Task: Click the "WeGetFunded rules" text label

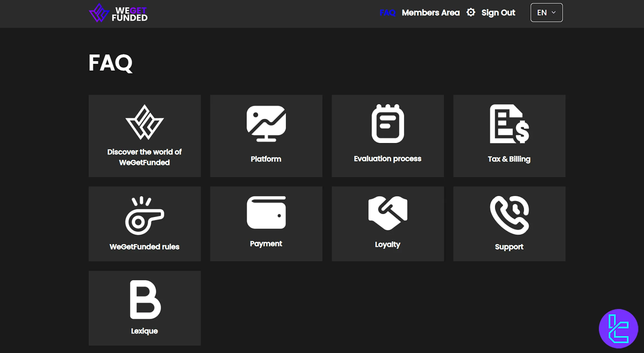Action: (145, 247)
